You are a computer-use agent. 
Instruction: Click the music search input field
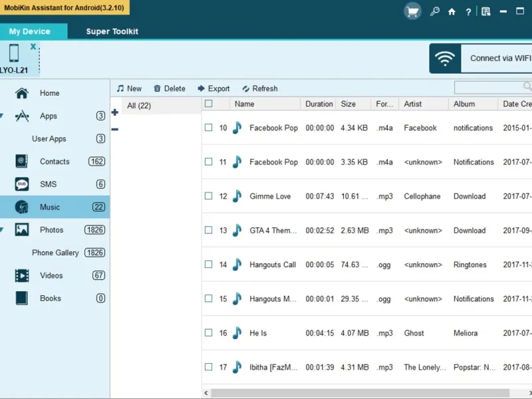(x=489, y=87)
